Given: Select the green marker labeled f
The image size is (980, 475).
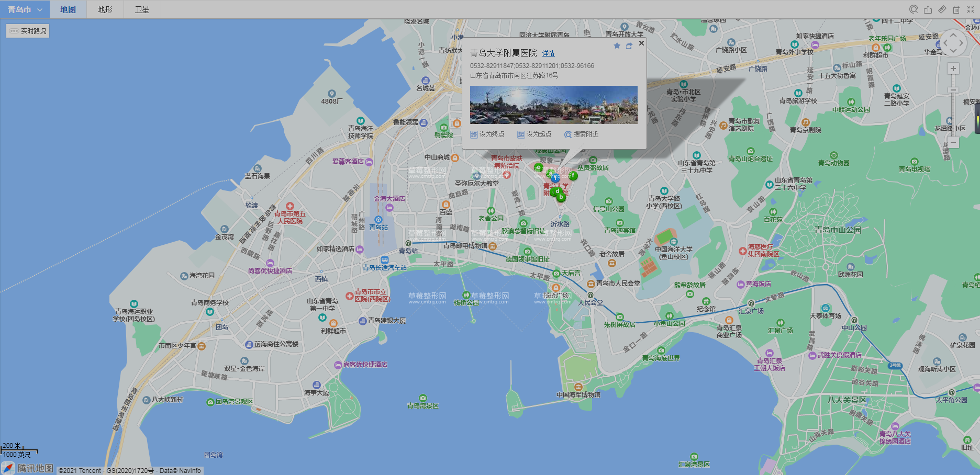Looking at the screenshot, I should coord(573,176).
